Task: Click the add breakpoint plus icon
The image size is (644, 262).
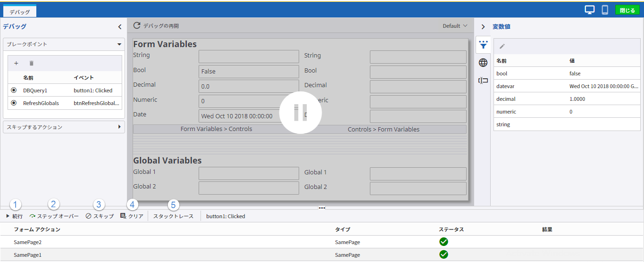Action: pos(16,63)
